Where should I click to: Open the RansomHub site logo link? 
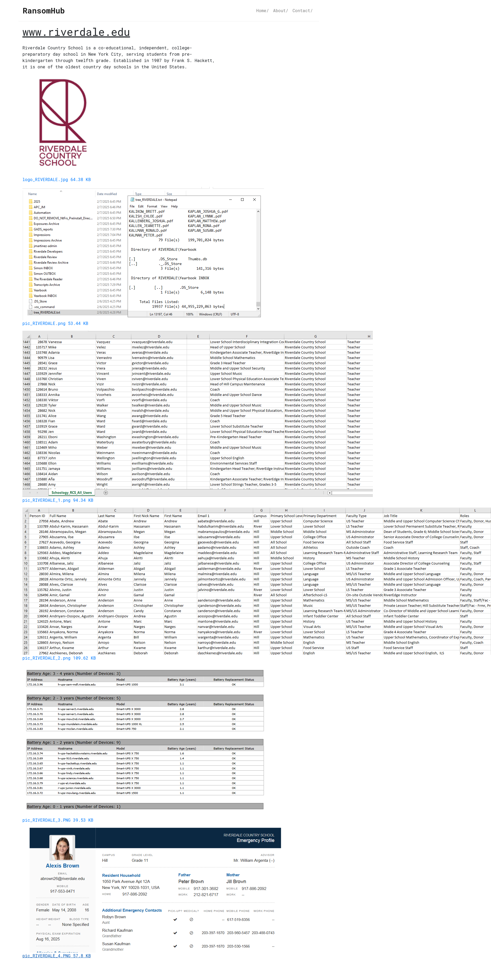coord(43,11)
